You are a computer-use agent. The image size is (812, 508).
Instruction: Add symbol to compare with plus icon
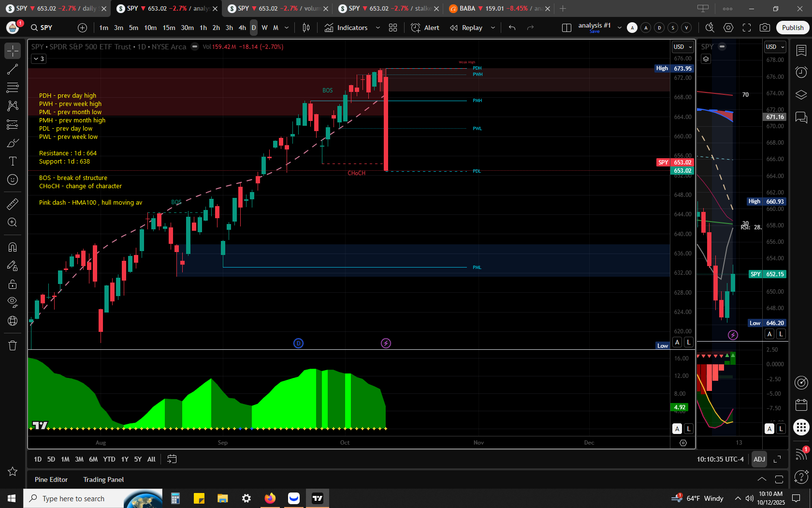point(83,28)
